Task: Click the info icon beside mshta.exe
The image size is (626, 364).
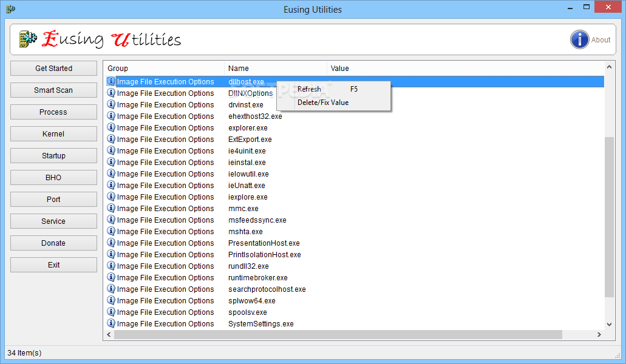Action: click(x=111, y=232)
